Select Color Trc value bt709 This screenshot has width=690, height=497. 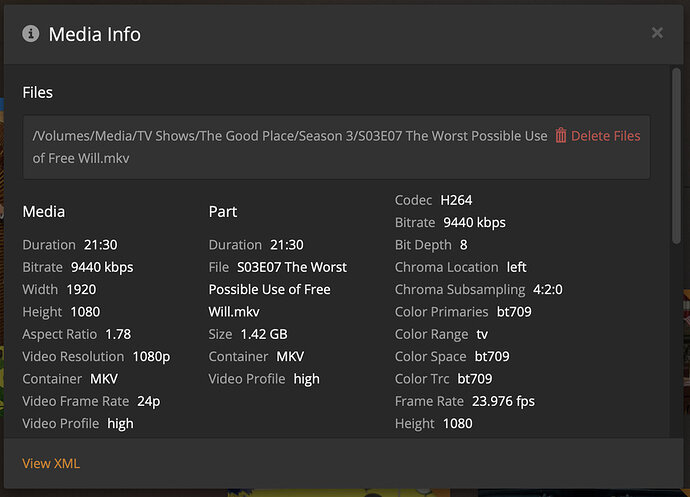point(475,379)
